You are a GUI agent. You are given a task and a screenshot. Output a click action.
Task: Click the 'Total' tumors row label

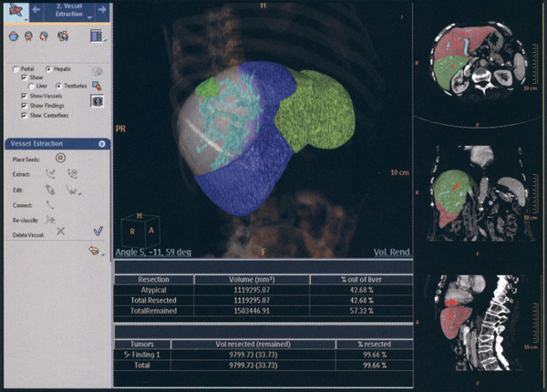(x=142, y=366)
